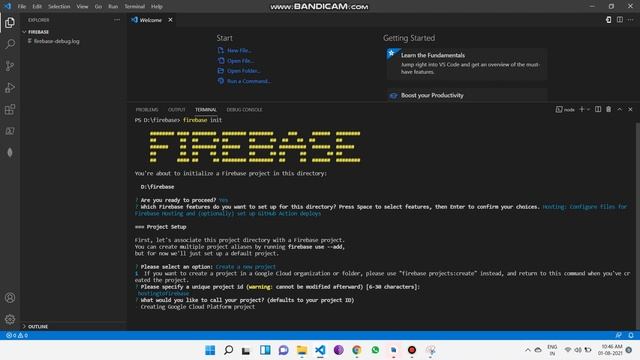This screenshot has width=640, height=360.
Task: Open Windows Start button on taskbar
Action: pyautogui.click(x=210, y=350)
